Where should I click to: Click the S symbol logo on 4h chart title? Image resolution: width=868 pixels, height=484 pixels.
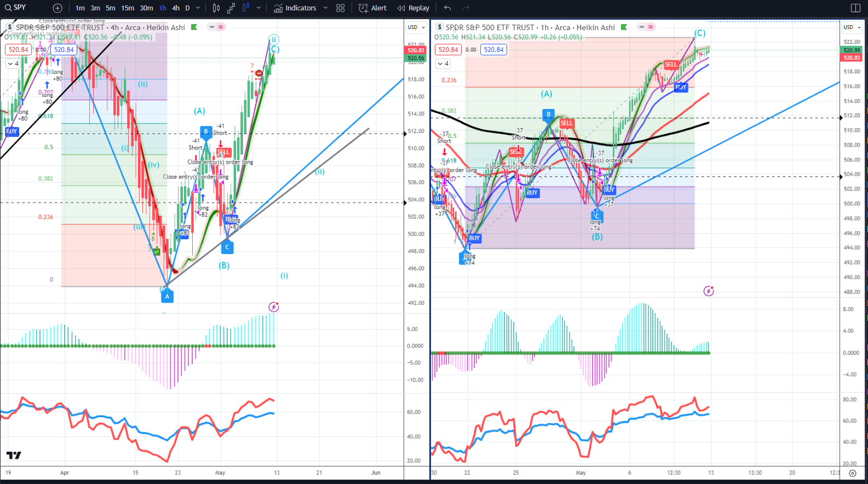click(10, 27)
